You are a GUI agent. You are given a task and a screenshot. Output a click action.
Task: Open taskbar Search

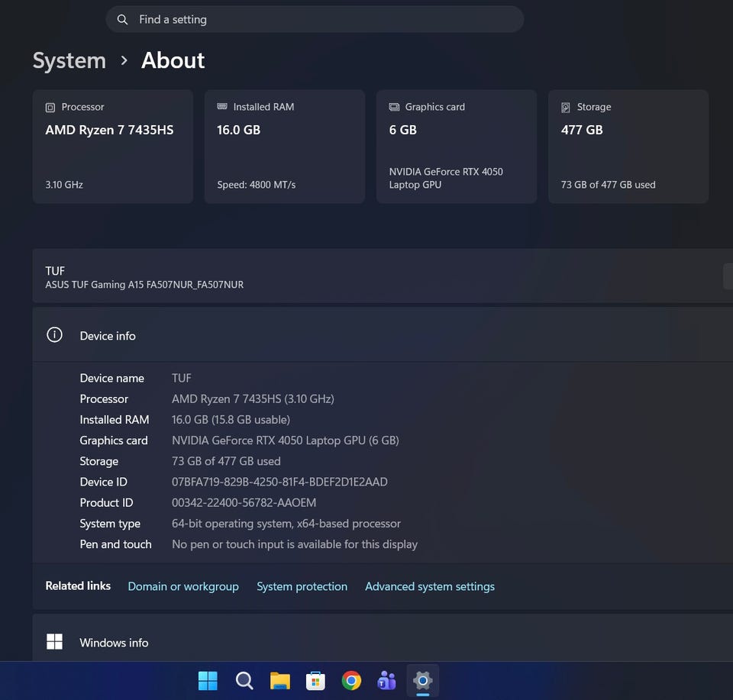coord(244,680)
